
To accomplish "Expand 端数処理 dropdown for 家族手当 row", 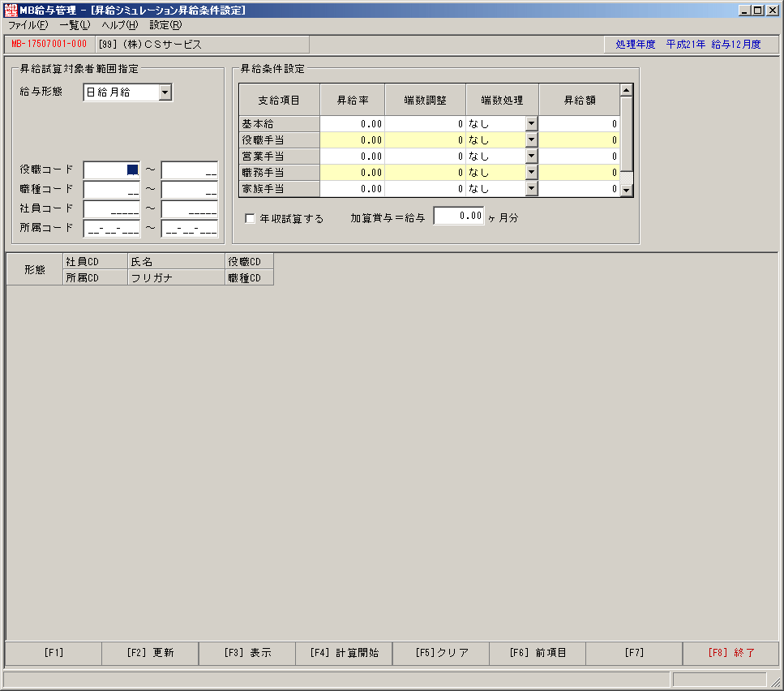I will pos(532,188).
